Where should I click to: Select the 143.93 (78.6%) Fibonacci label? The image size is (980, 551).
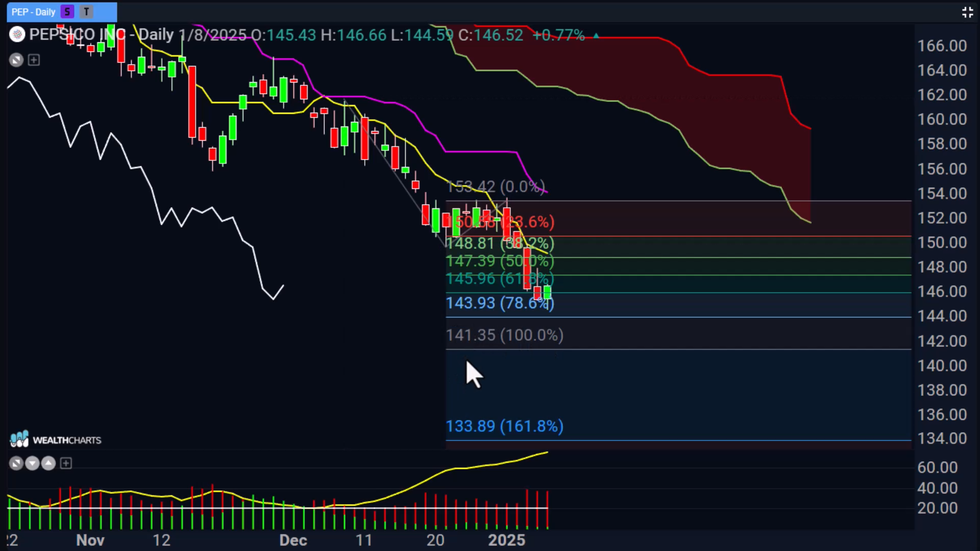(x=500, y=303)
